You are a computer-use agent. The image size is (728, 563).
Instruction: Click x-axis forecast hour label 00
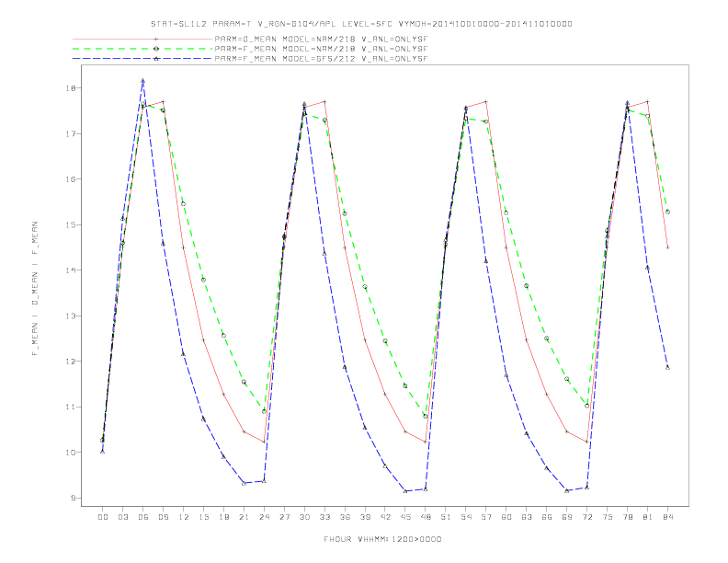pos(103,517)
